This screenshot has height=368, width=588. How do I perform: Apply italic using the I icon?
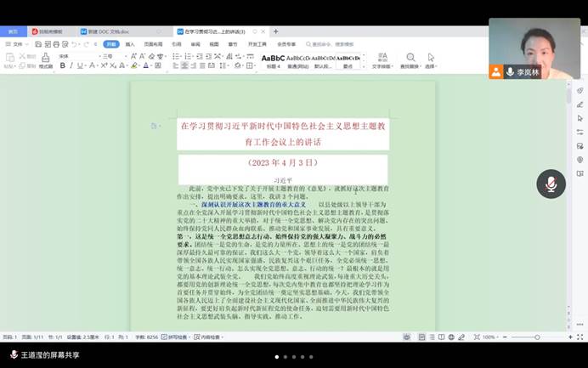click(71, 65)
